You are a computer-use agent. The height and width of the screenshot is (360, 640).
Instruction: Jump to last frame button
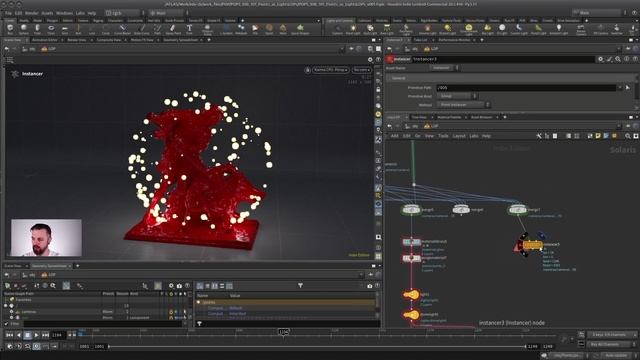[45, 335]
